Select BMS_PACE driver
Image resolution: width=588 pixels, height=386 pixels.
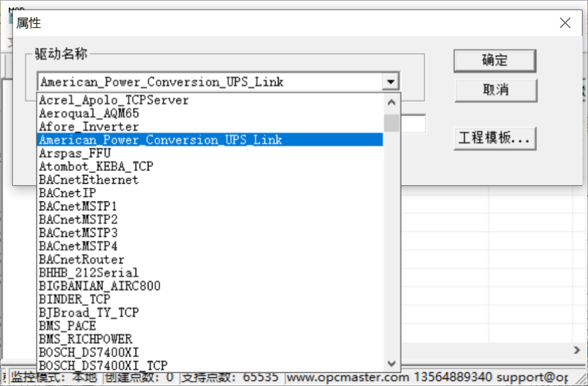(x=210, y=326)
